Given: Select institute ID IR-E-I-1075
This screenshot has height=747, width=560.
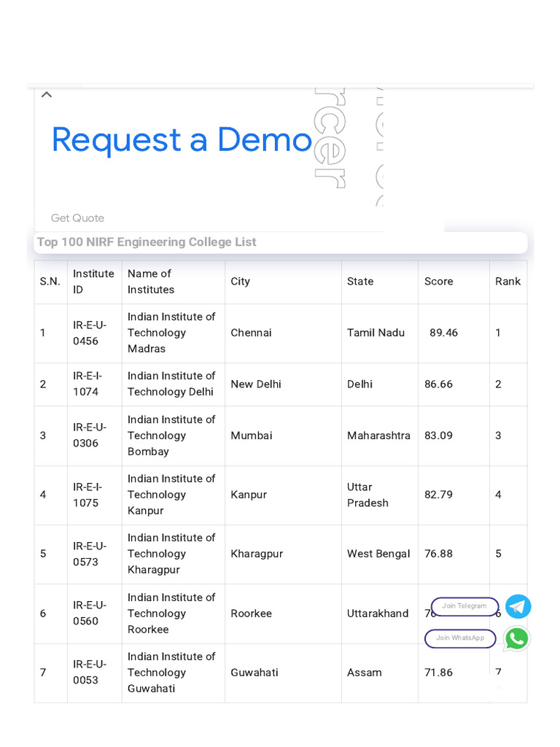Looking at the screenshot, I should tap(87, 495).
